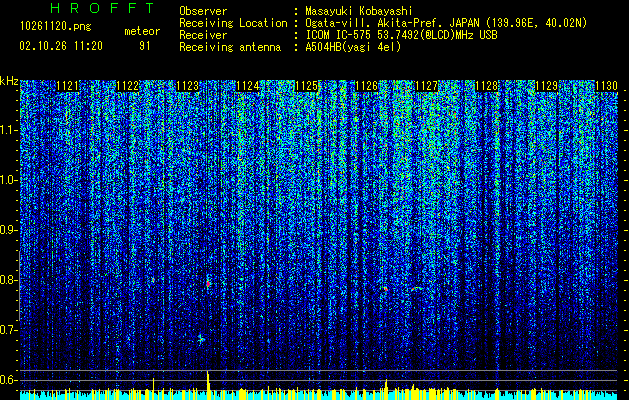Click the 1126 time marker

coord(367,86)
